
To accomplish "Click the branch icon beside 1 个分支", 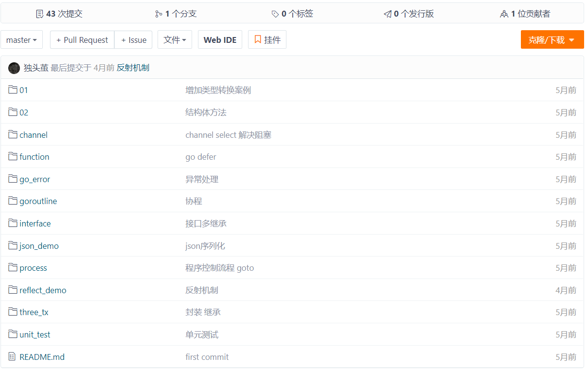I will 159,14.
